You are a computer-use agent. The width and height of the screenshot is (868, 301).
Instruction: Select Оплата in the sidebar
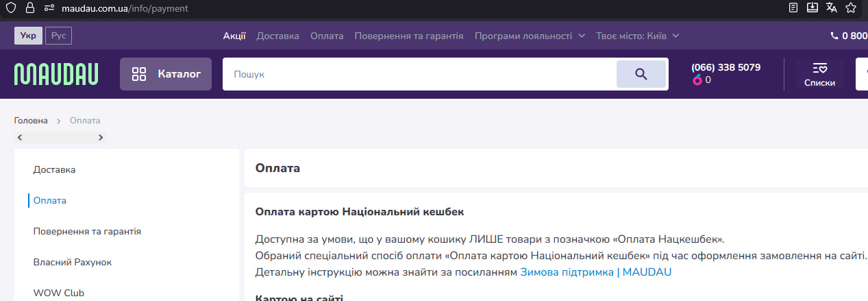click(50, 201)
